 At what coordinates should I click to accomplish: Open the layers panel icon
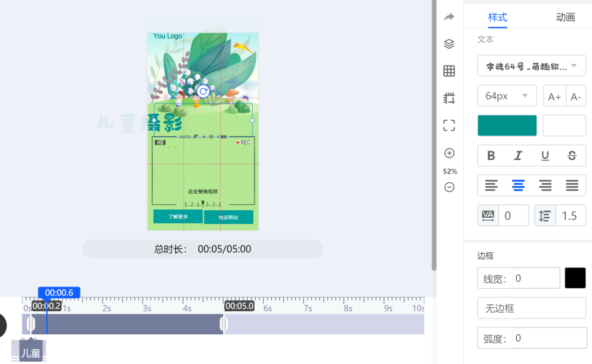pos(449,44)
